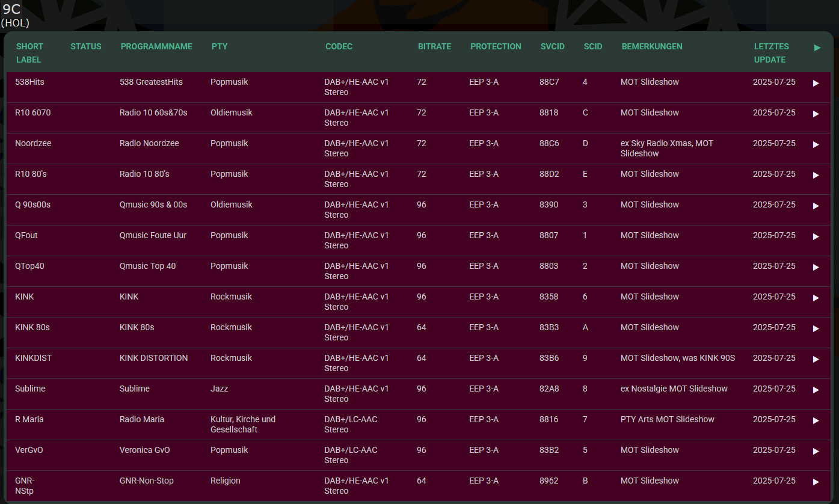Sort by the Status column header
The height and width of the screenshot is (504, 839).
click(86, 46)
